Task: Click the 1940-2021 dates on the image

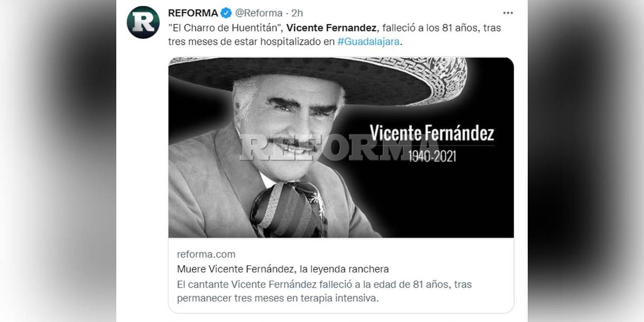Action: click(432, 156)
